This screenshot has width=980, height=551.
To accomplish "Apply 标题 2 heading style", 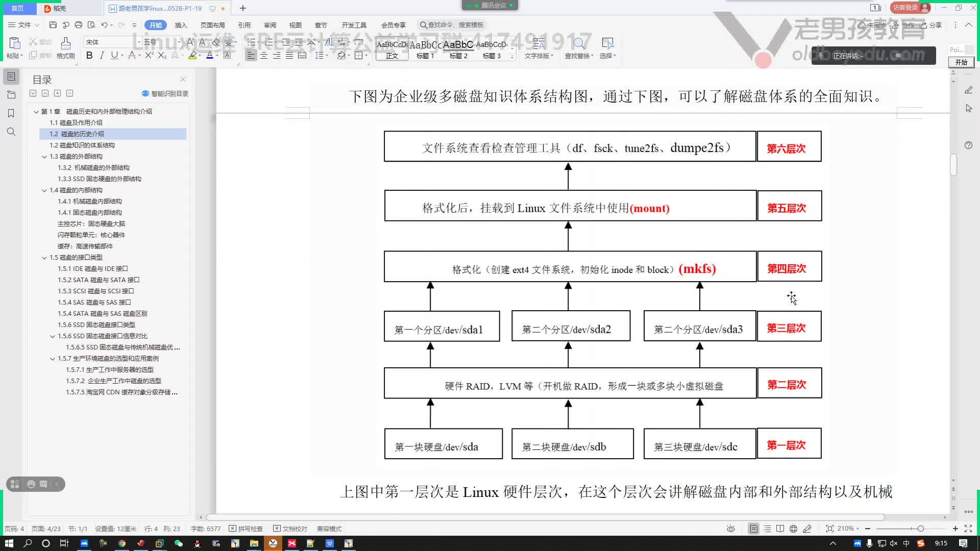I will [x=458, y=49].
